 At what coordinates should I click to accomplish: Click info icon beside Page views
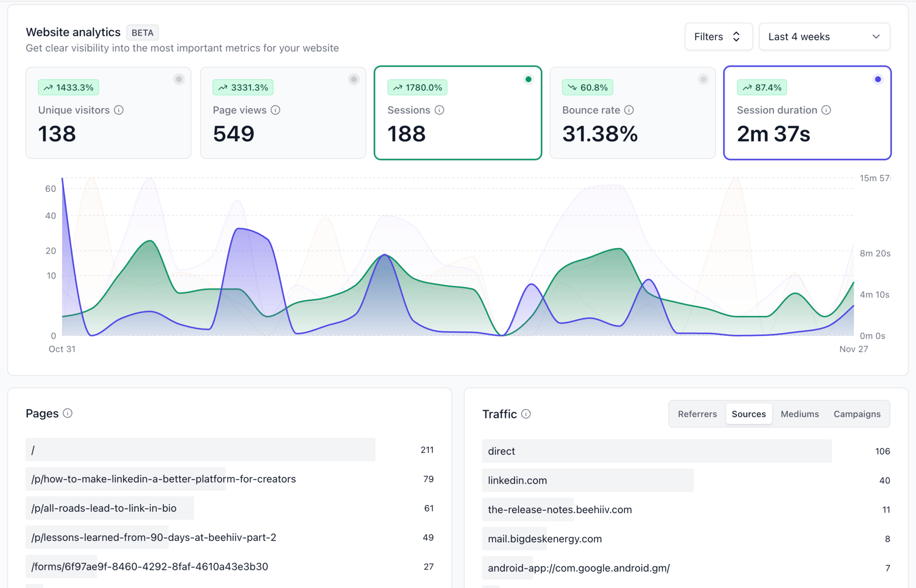click(275, 110)
